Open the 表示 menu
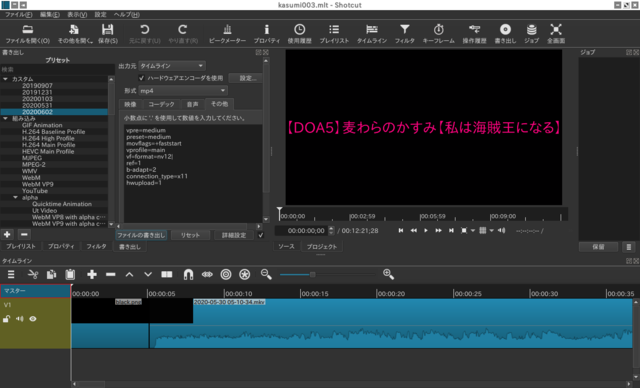 point(77,15)
